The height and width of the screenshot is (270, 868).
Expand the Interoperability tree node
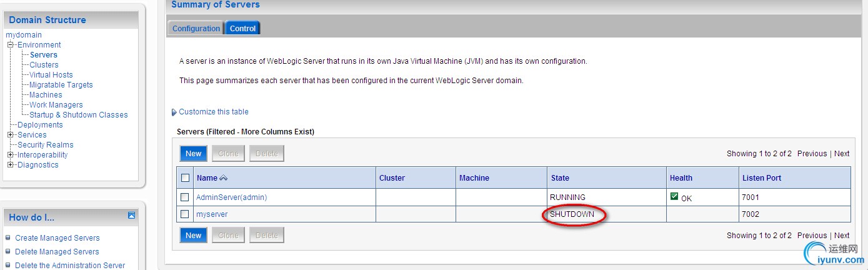10,155
